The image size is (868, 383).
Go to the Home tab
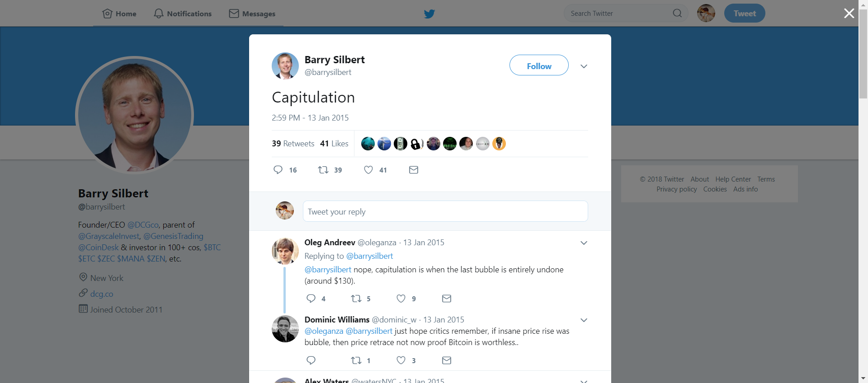click(x=120, y=14)
